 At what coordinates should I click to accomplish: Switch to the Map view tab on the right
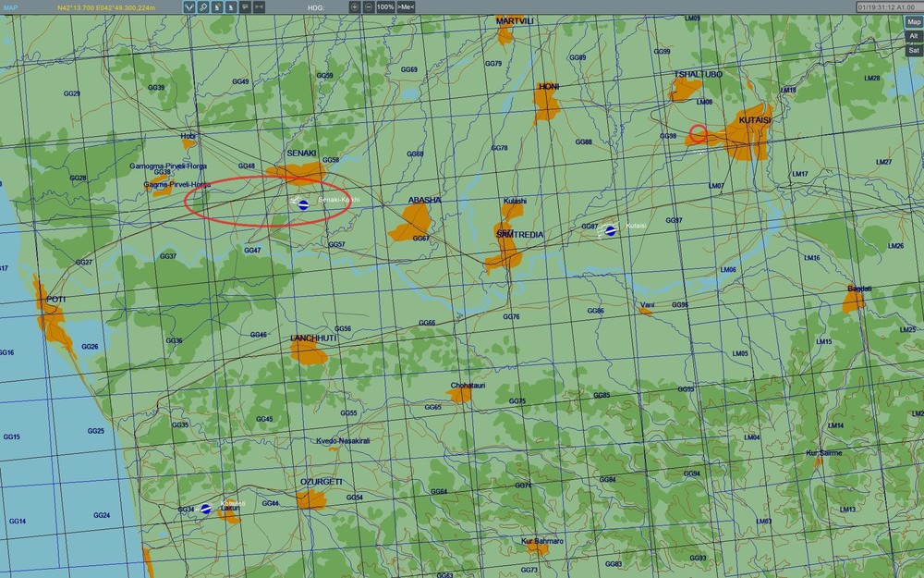coord(913,21)
